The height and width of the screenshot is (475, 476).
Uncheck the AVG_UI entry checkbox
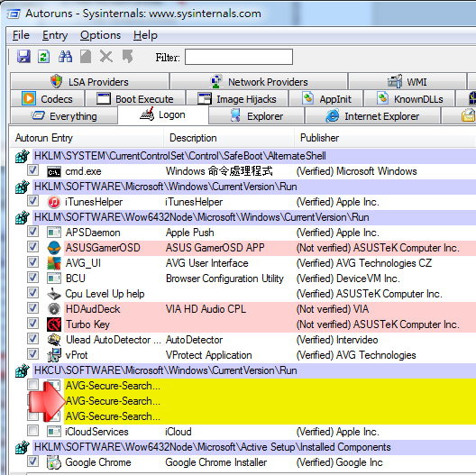(x=32, y=262)
